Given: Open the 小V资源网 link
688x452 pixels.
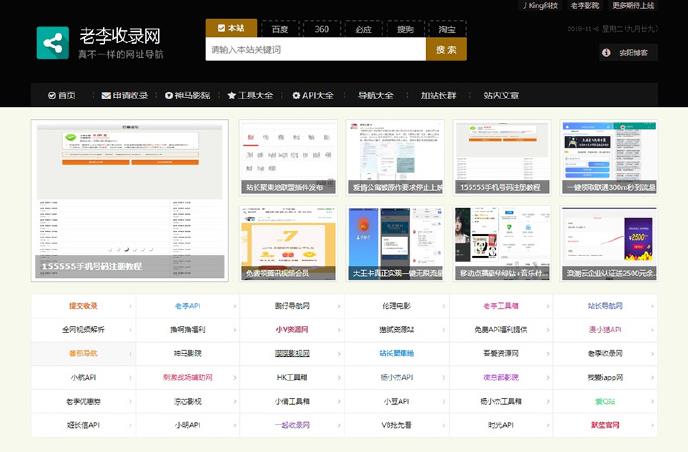Looking at the screenshot, I should coord(292,330).
